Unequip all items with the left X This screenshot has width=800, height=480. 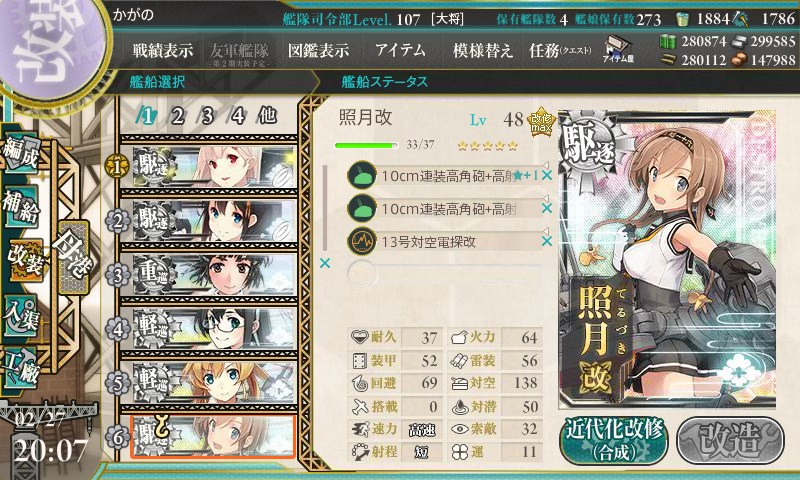(324, 263)
